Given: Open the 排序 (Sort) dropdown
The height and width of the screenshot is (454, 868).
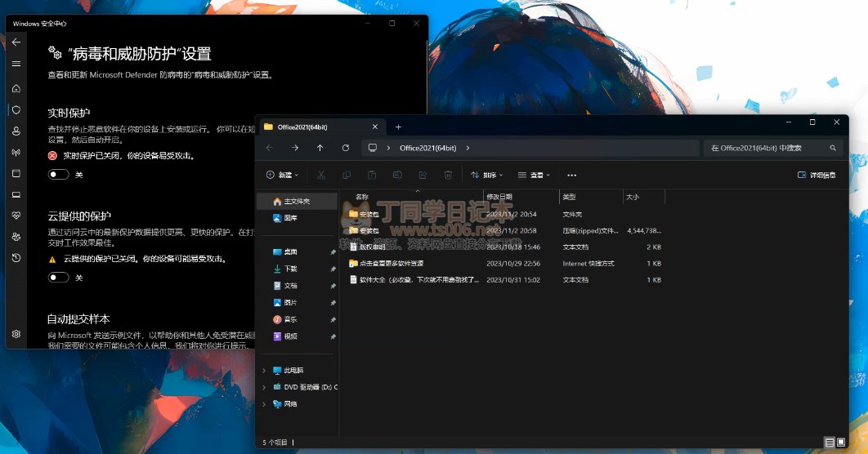Looking at the screenshot, I should point(486,175).
